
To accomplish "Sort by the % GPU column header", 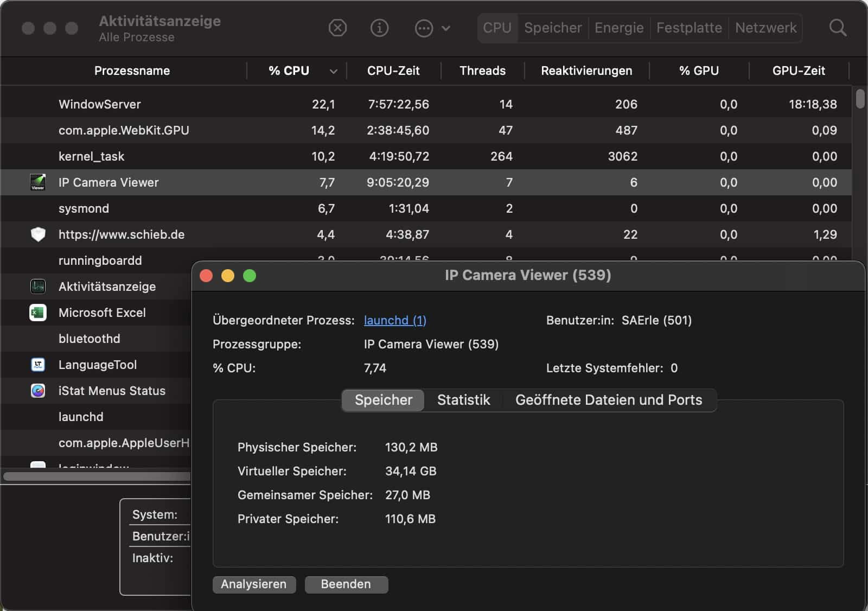I will click(x=699, y=71).
